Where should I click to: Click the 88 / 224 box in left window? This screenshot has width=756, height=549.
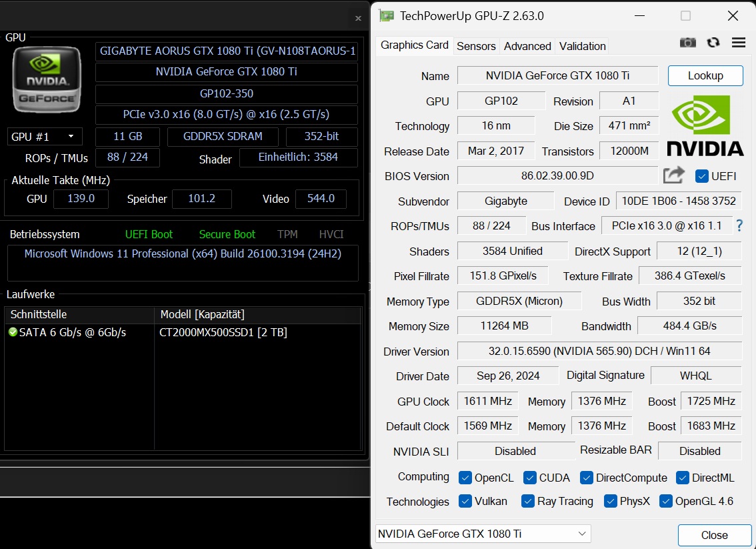click(128, 157)
